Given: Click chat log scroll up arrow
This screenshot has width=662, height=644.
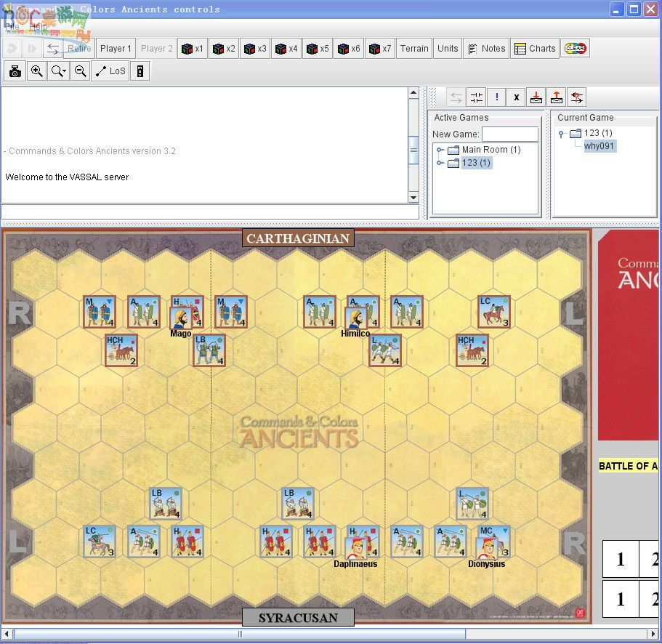Looking at the screenshot, I should (x=413, y=93).
